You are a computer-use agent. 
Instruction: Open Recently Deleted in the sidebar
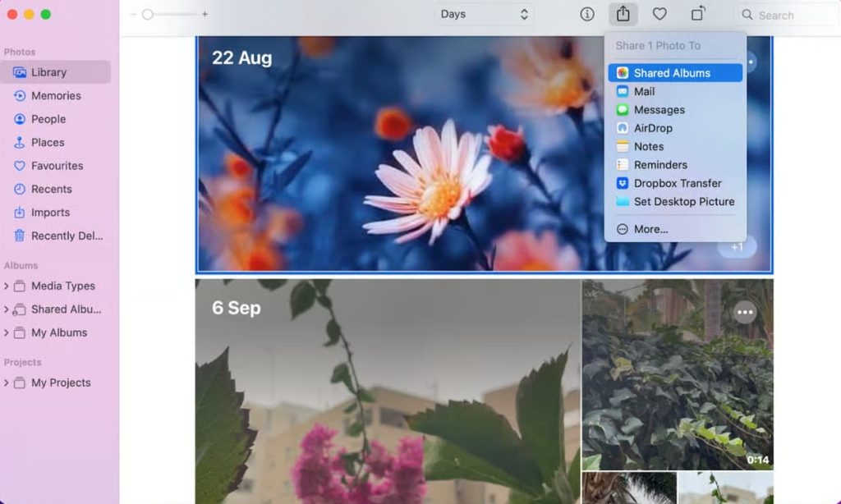tap(56, 236)
